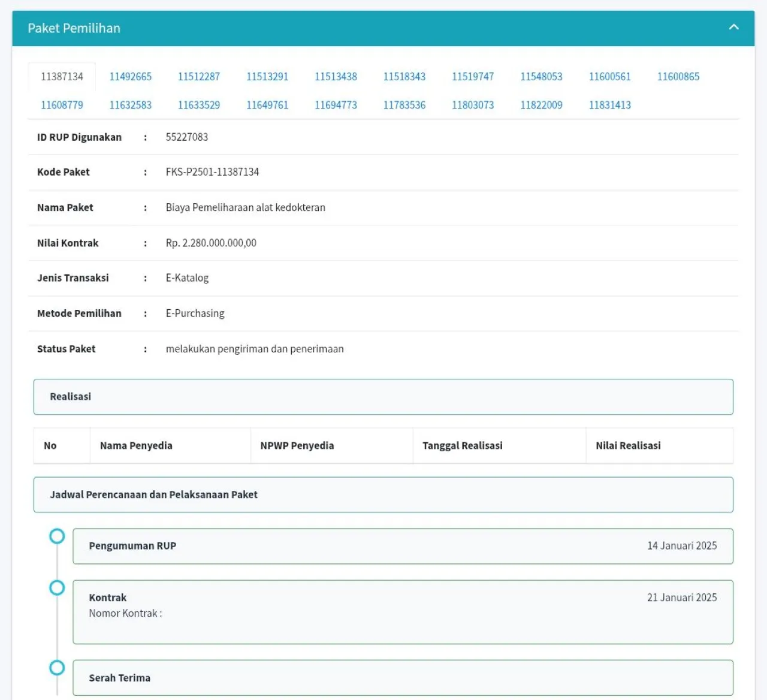This screenshot has width=767, height=700.
Task: Select the active tab 11387134
Action: click(x=62, y=77)
